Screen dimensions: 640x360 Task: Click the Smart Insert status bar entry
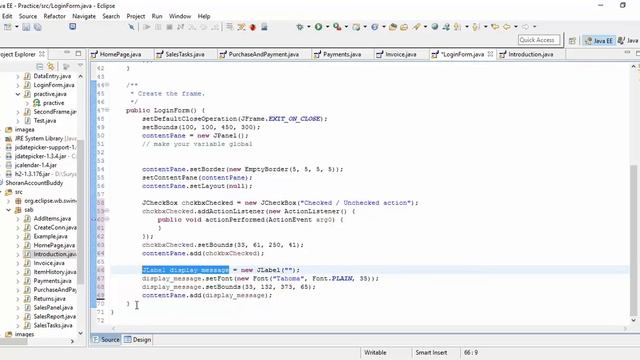coord(431,352)
